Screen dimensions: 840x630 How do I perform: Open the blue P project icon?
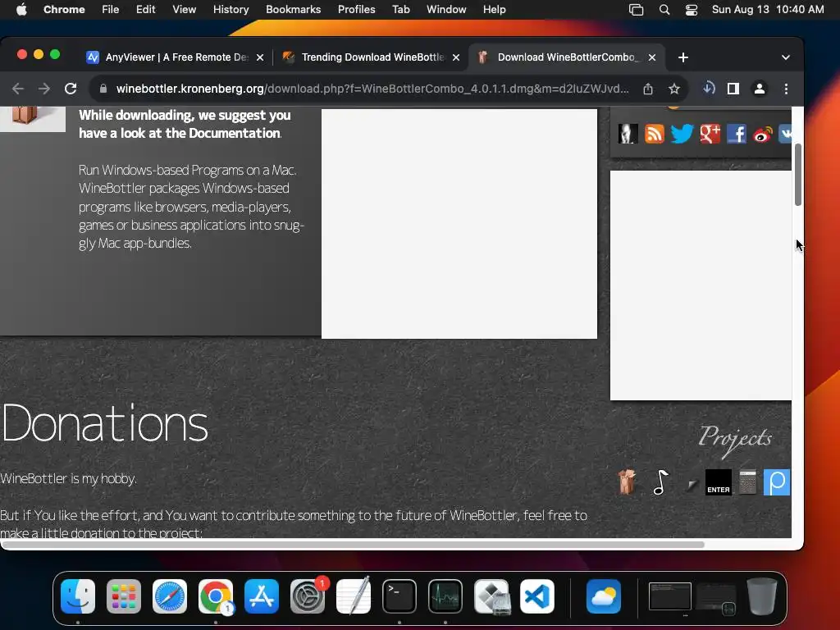tap(777, 482)
